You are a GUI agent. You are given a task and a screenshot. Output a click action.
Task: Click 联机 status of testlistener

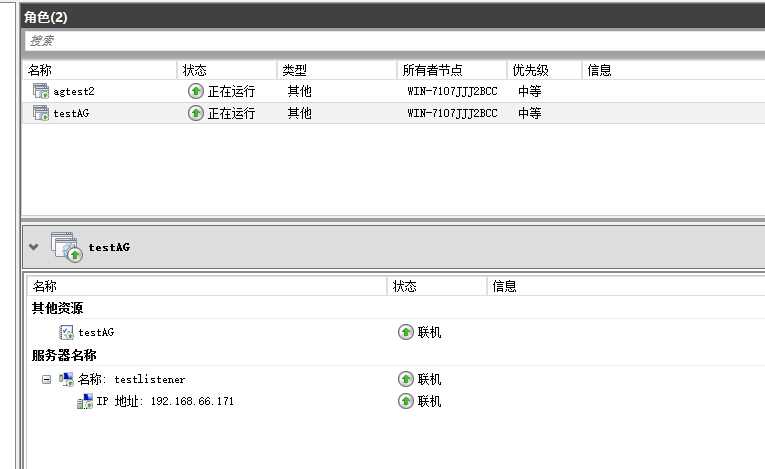429,379
